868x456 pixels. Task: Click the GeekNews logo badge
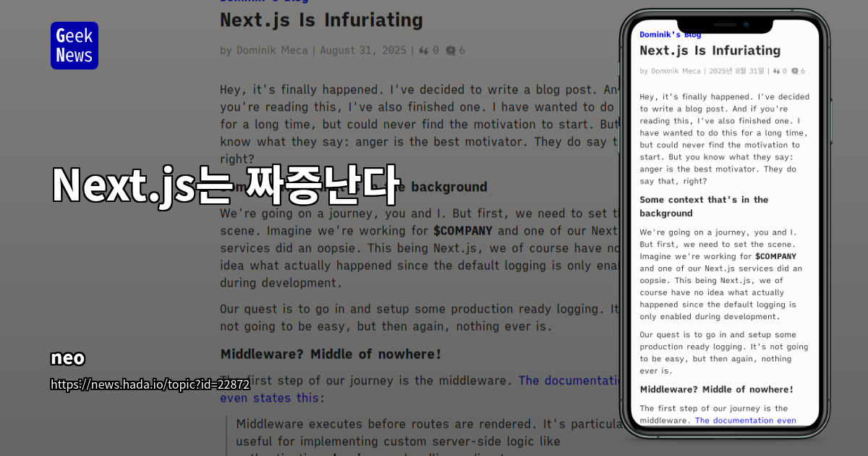pos(75,46)
